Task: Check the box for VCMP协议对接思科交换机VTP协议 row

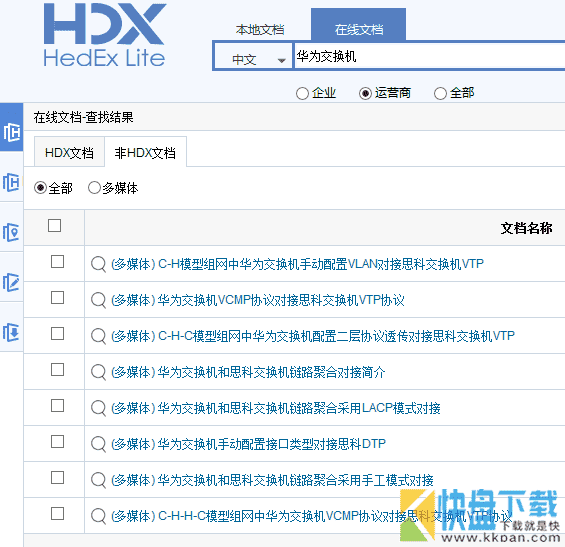Action: pyautogui.click(x=58, y=298)
